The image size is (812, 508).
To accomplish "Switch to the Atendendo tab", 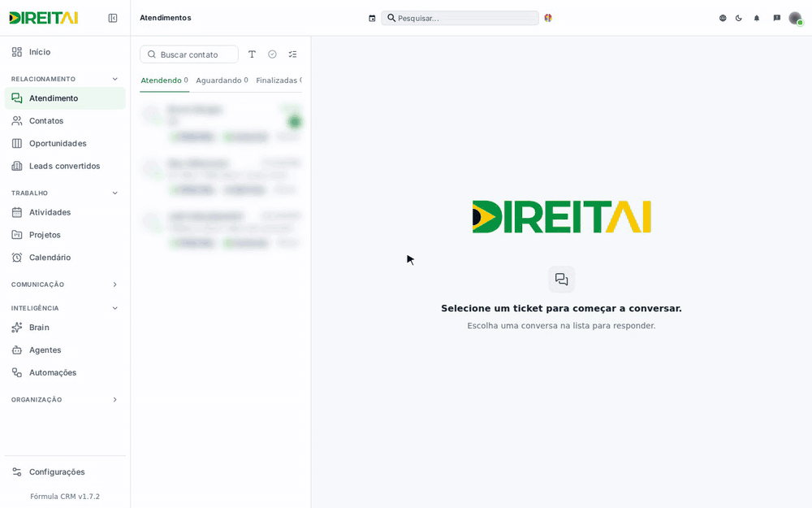I will pos(164,80).
